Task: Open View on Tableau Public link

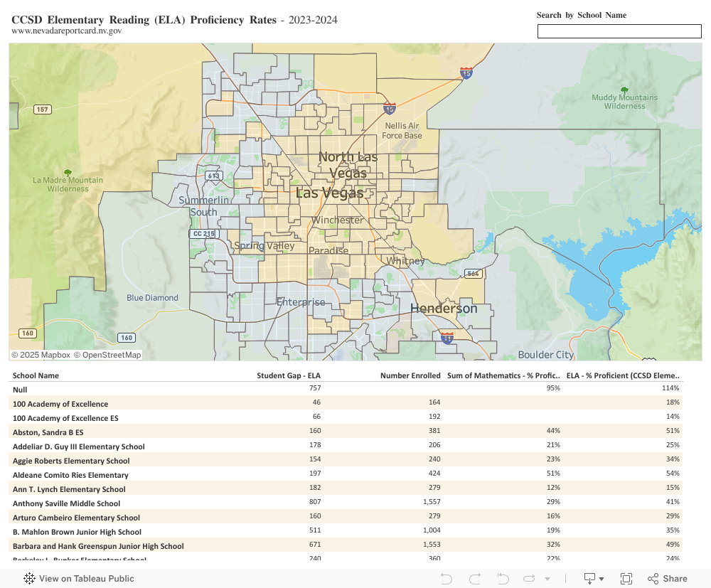Action: pyautogui.click(x=86, y=579)
